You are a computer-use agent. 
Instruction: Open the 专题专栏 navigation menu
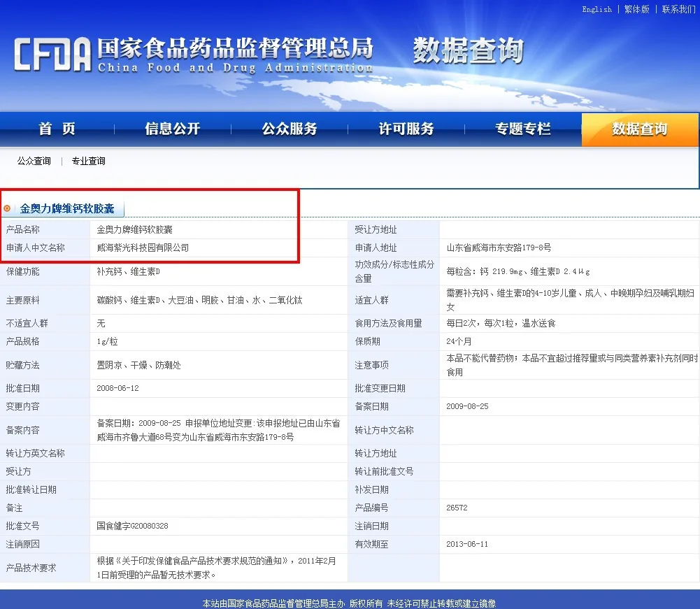coord(523,129)
